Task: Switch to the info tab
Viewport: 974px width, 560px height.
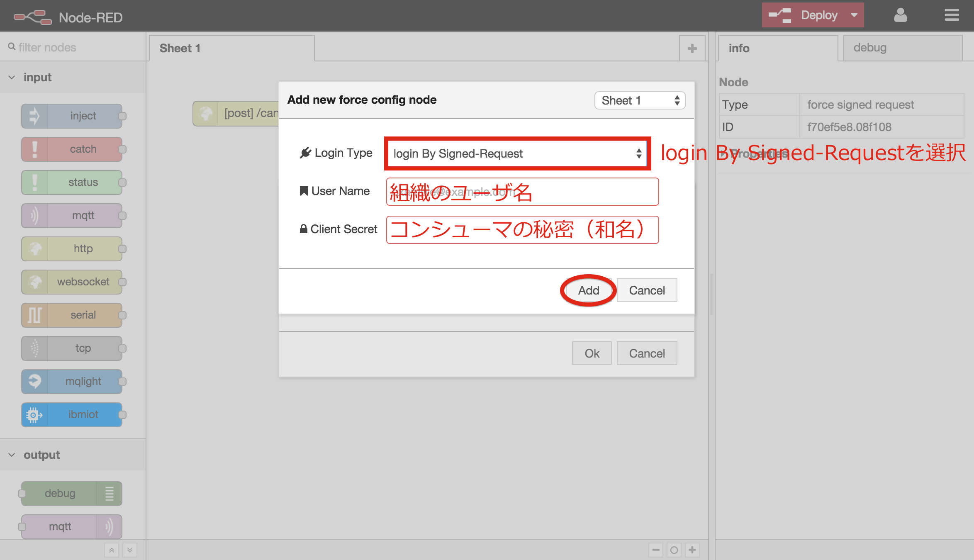Action: (778, 49)
